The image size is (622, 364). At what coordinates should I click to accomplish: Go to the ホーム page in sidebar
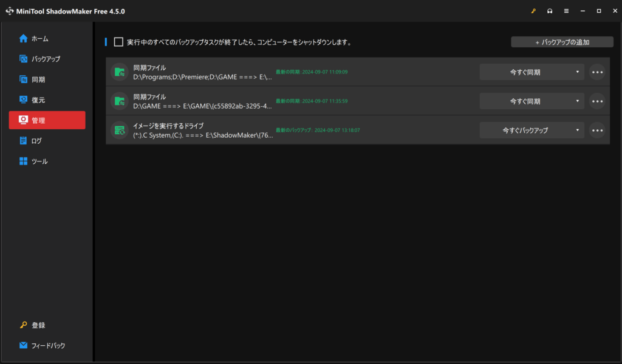tap(40, 39)
